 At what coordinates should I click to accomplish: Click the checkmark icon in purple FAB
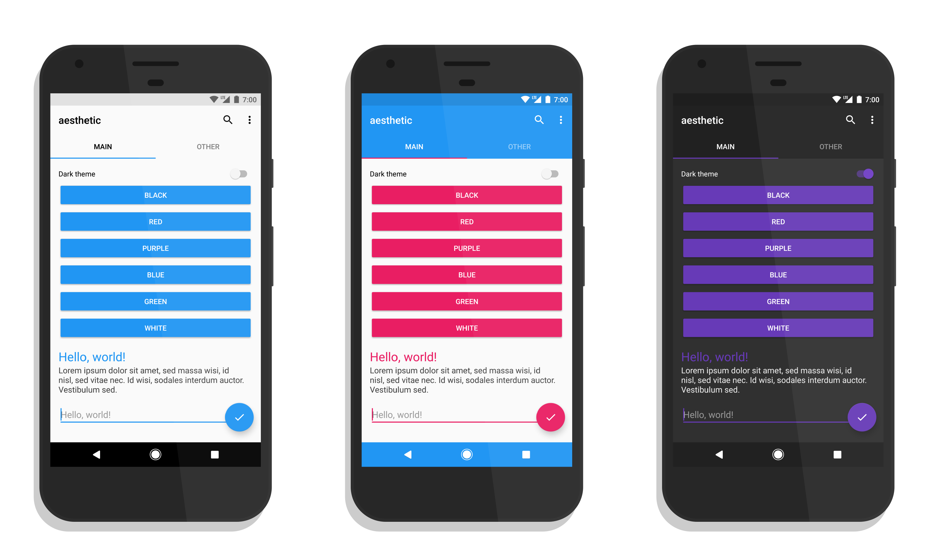pos(862,417)
